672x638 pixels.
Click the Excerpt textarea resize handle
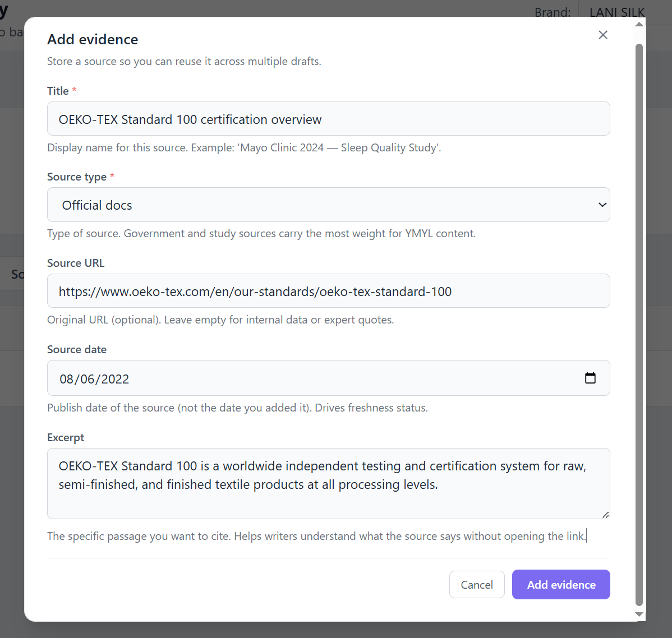pos(605,515)
